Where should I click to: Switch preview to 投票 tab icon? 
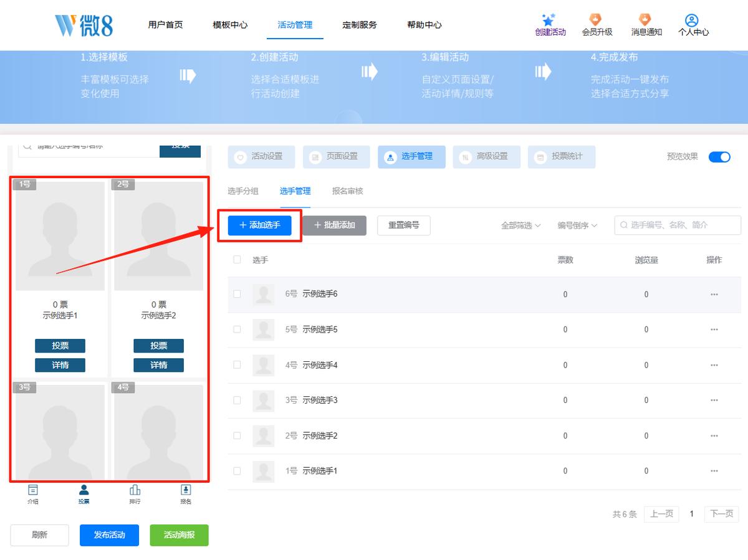[84, 490]
